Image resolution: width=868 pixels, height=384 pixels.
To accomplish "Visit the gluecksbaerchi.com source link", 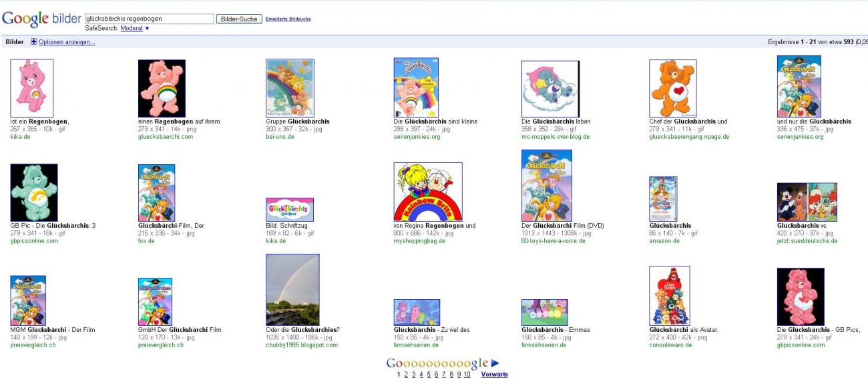I will coord(165,137).
